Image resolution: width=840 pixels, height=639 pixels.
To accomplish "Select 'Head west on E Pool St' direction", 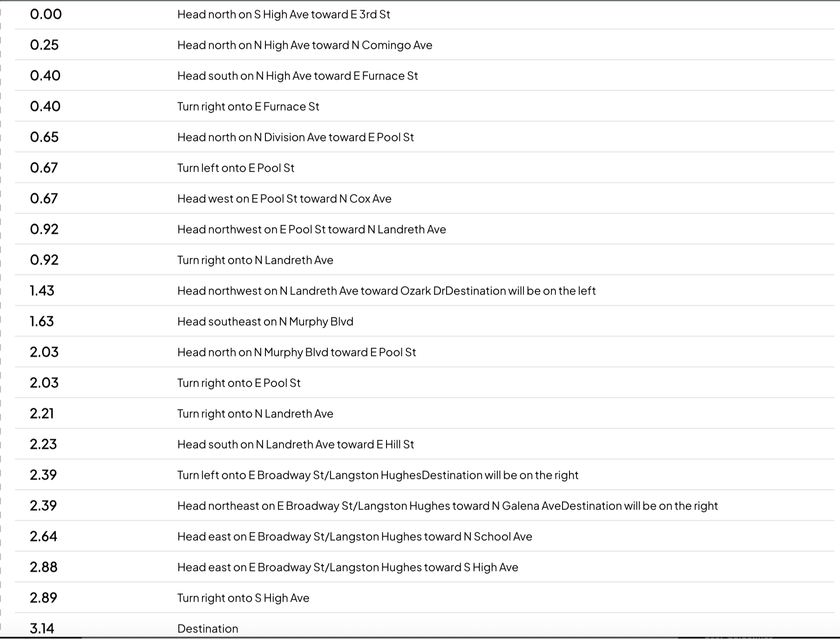I will point(424,198).
